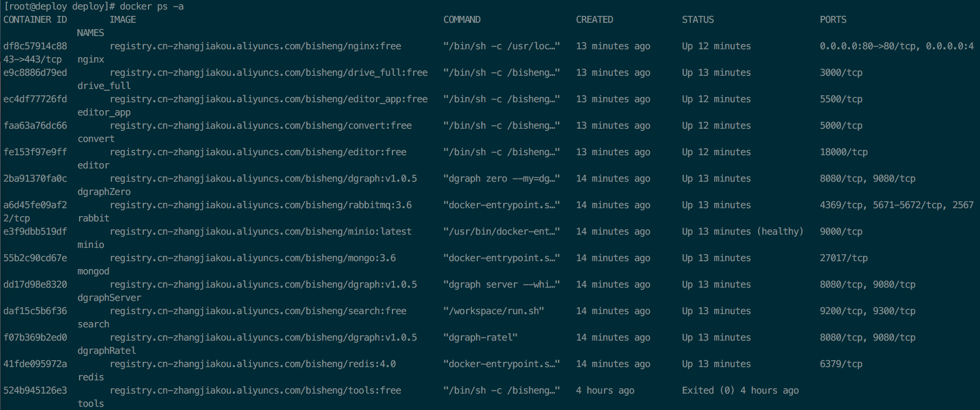This screenshot has width=980, height=410.
Task: Select the PORTS column header
Action: click(x=833, y=20)
